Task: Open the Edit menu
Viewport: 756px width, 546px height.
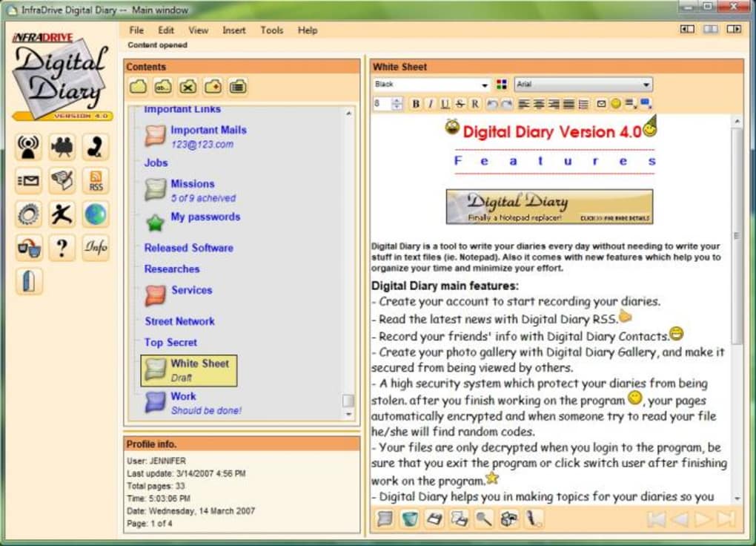Action: point(166,30)
